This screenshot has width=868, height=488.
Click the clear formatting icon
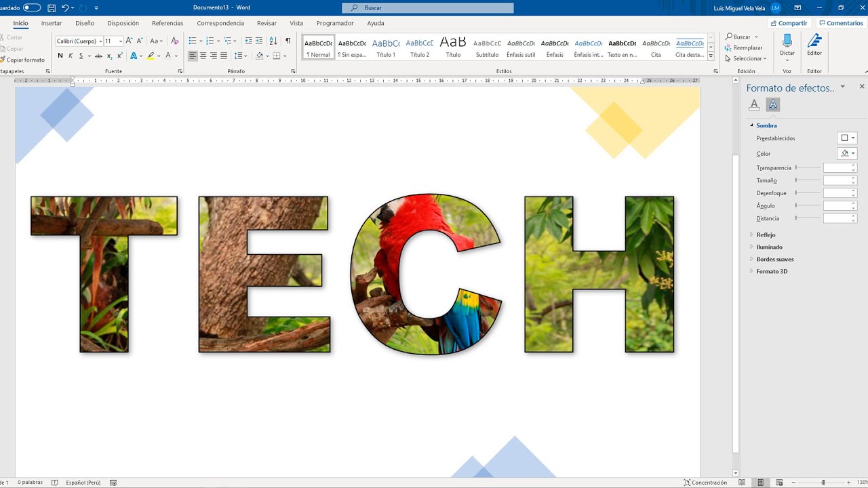(x=175, y=41)
